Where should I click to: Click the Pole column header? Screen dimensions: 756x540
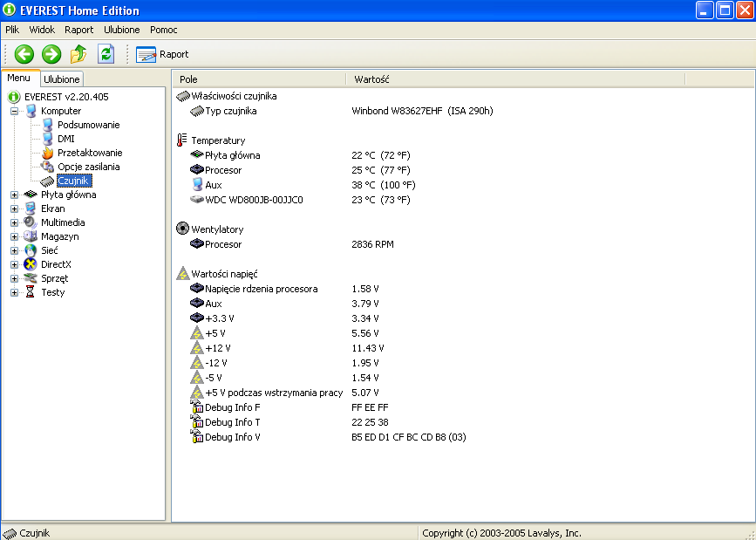pyautogui.click(x=259, y=79)
